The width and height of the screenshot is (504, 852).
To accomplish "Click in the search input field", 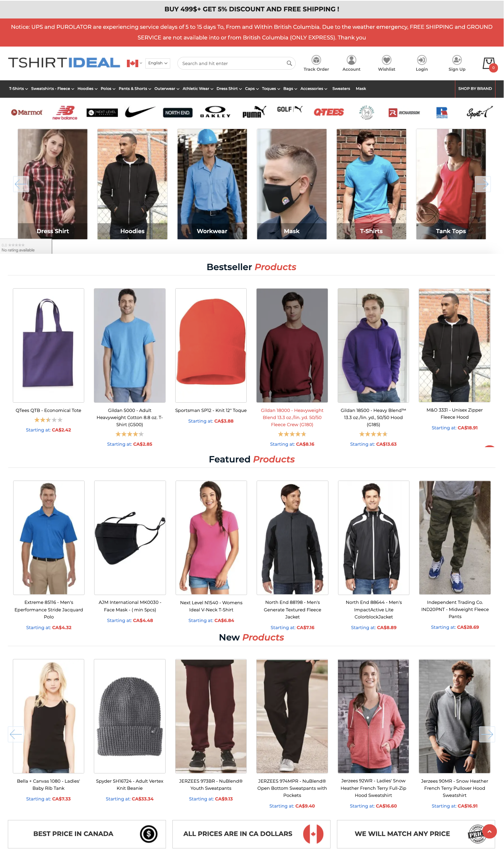I will 233,63.
